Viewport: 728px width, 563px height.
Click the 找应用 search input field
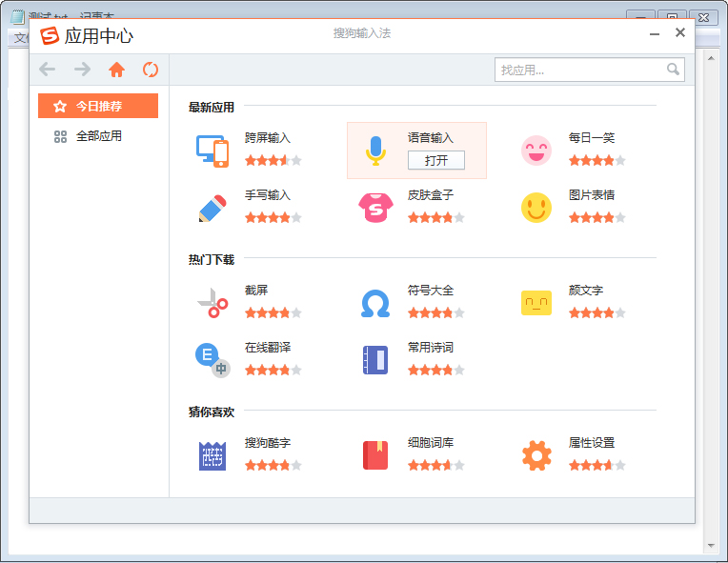pos(579,70)
